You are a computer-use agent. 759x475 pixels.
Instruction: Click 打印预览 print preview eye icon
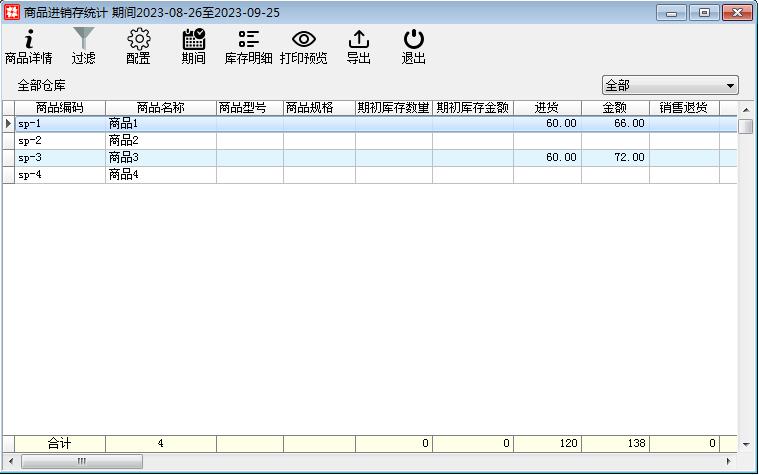click(303, 47)
